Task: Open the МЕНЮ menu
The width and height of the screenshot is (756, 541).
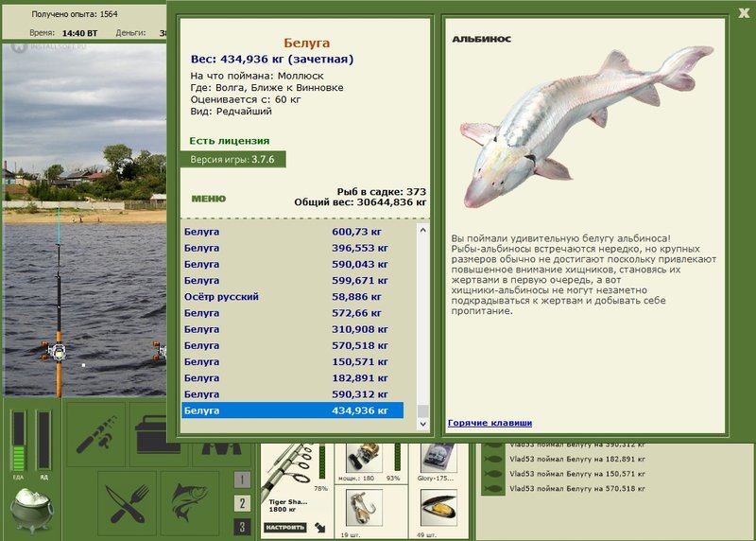Action: coord(208,199)
